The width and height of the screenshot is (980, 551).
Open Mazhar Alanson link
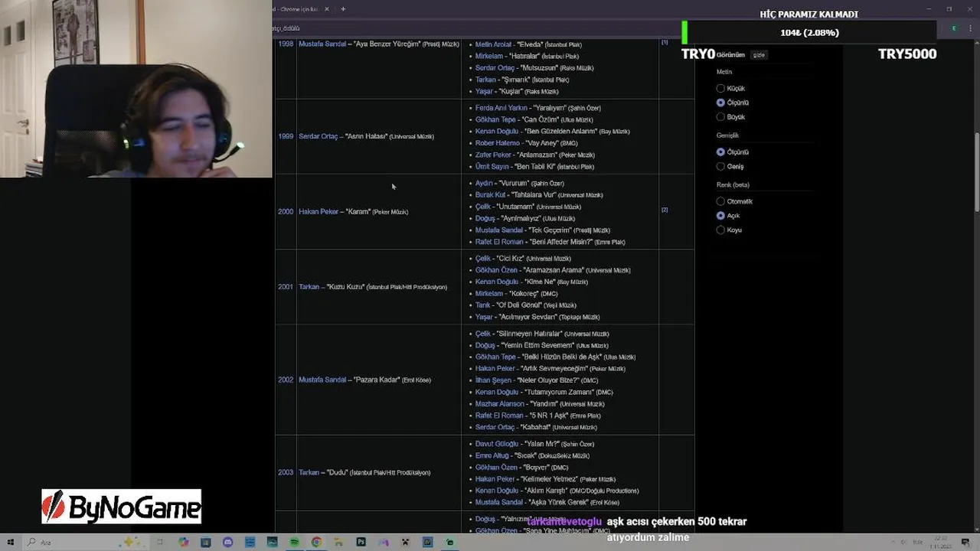click(499, 404)
